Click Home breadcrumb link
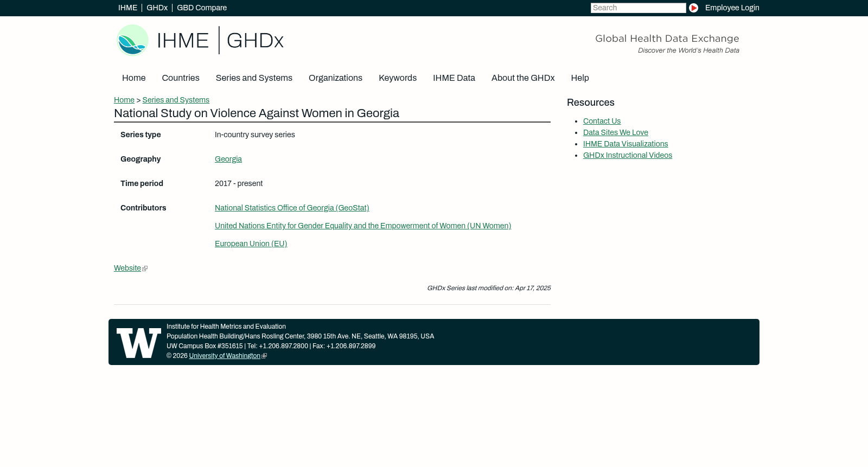868x467 pixels. (x=124, y=100)
